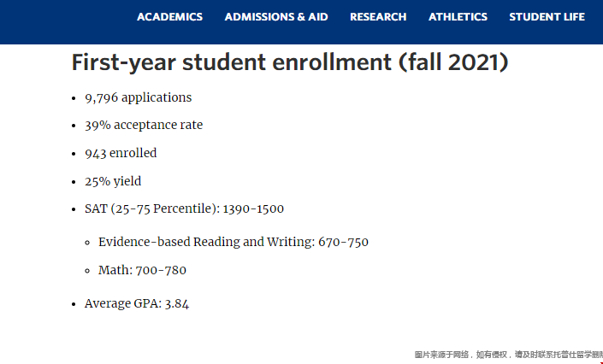
Task: Click the 9,796 applications line
Action: click(138, 97)
